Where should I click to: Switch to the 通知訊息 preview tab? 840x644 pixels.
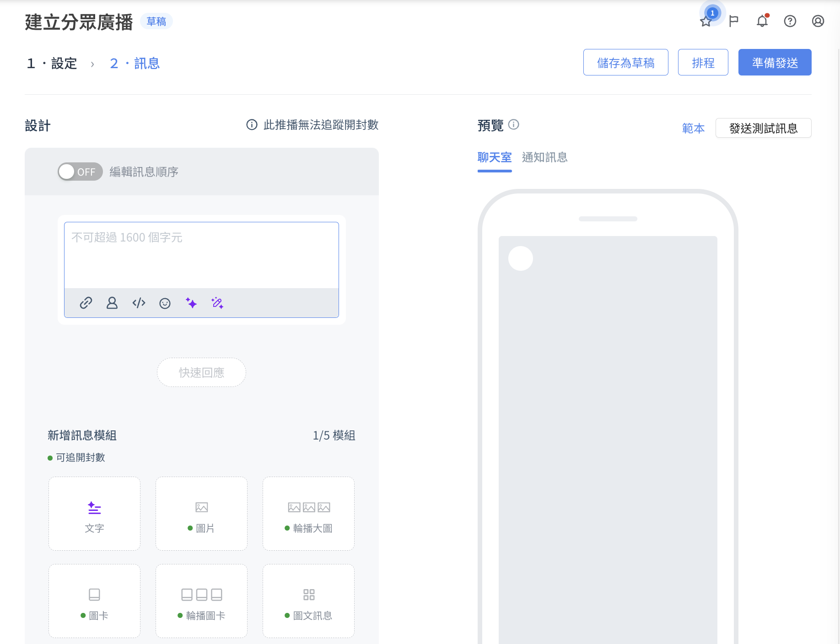(x=545, y=157)
